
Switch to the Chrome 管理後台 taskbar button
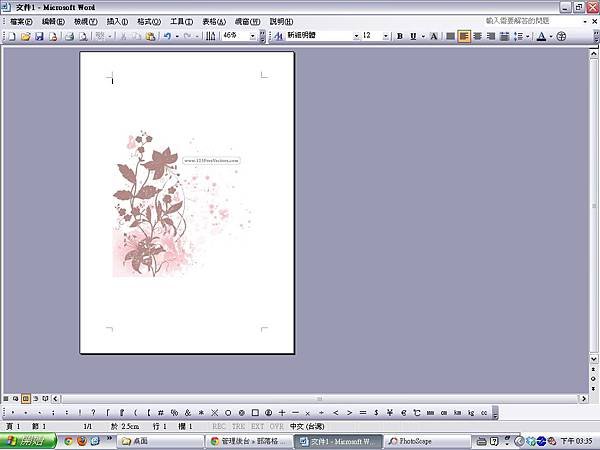[x=249, y=441]
